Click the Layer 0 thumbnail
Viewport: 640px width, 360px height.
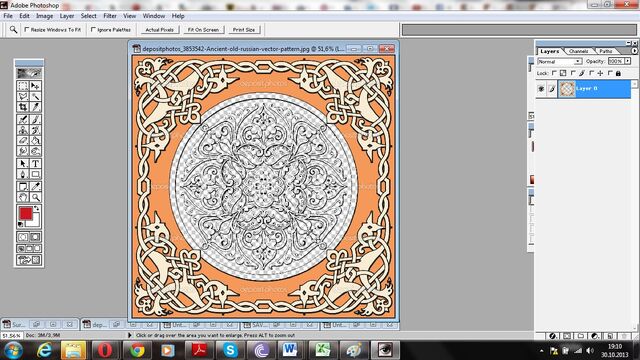(x=567, y=89)
